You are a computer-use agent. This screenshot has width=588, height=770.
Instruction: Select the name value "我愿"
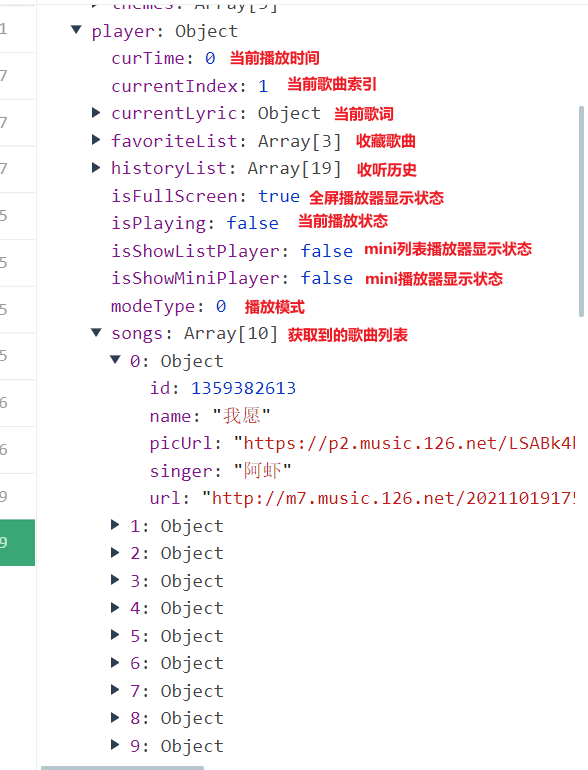pos(241,416)
